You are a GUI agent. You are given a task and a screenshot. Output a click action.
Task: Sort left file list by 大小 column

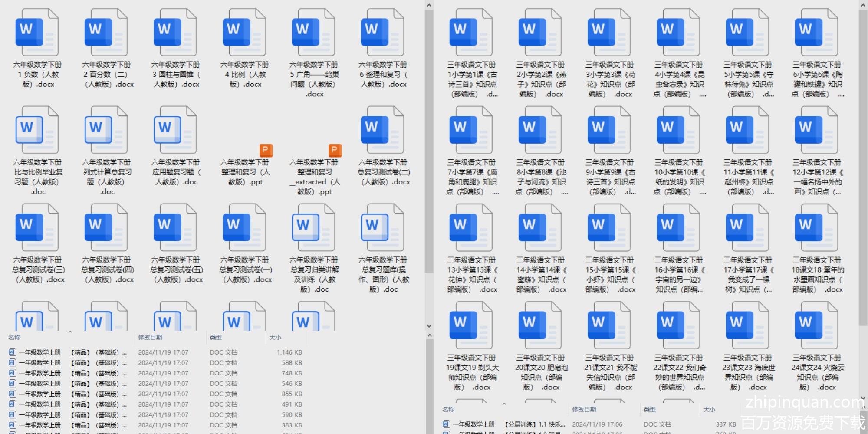tap(275, 337)
